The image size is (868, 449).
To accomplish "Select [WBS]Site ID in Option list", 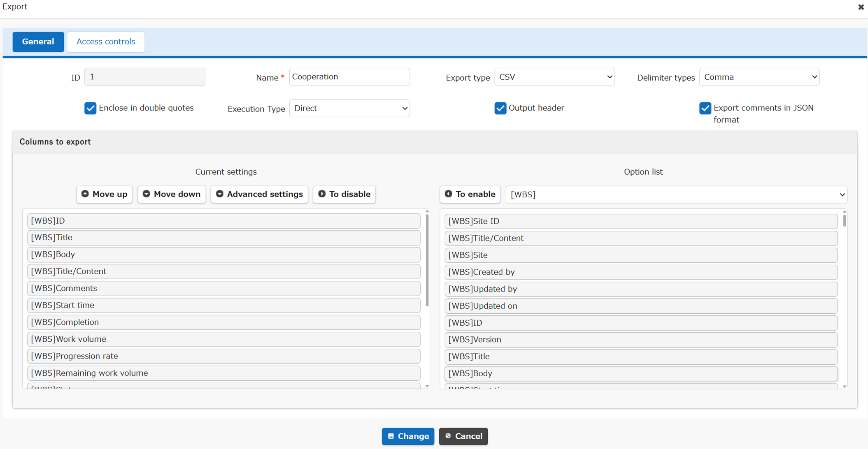I will point(641,221).
